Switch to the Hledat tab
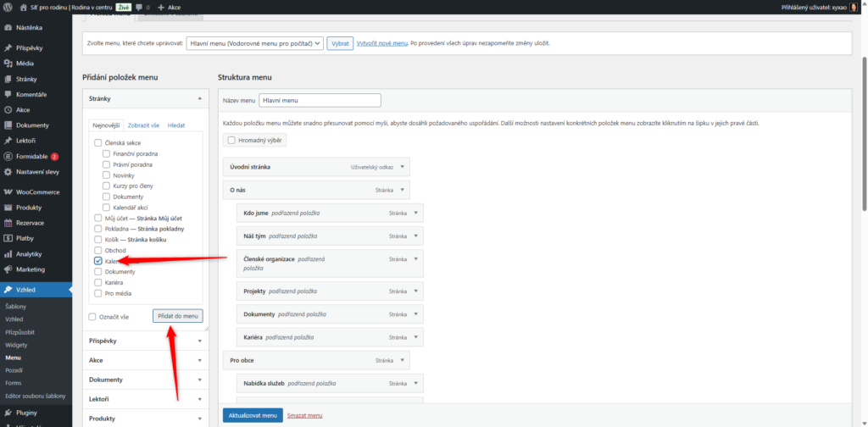 click(175, 125)
